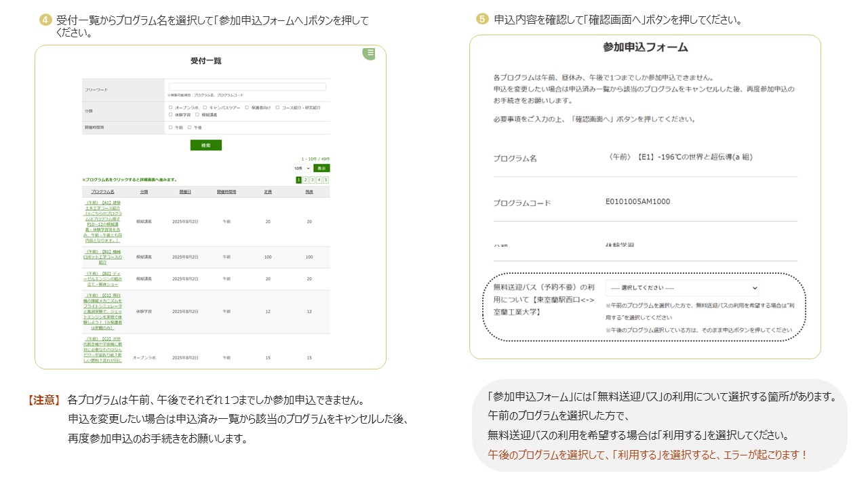Open program link 【C1】飛行機の操縦メカニズム

[x=102, y=311]
